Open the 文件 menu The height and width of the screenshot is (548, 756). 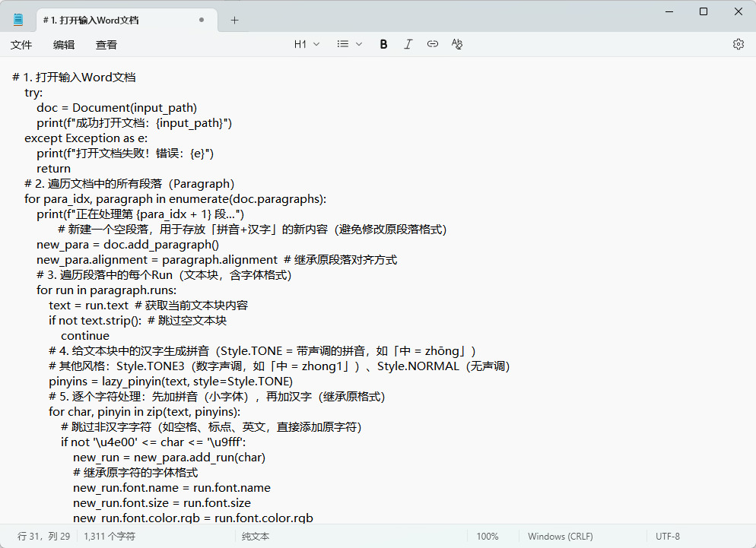21,45
